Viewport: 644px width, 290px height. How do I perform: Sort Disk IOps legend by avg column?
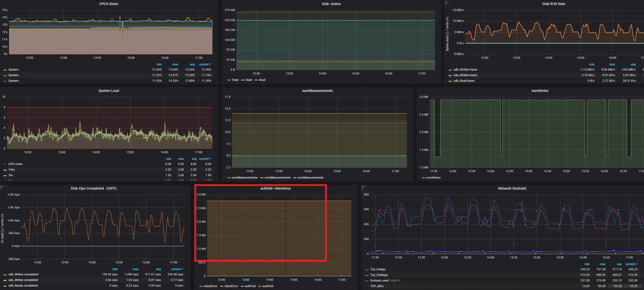[158, 269]
